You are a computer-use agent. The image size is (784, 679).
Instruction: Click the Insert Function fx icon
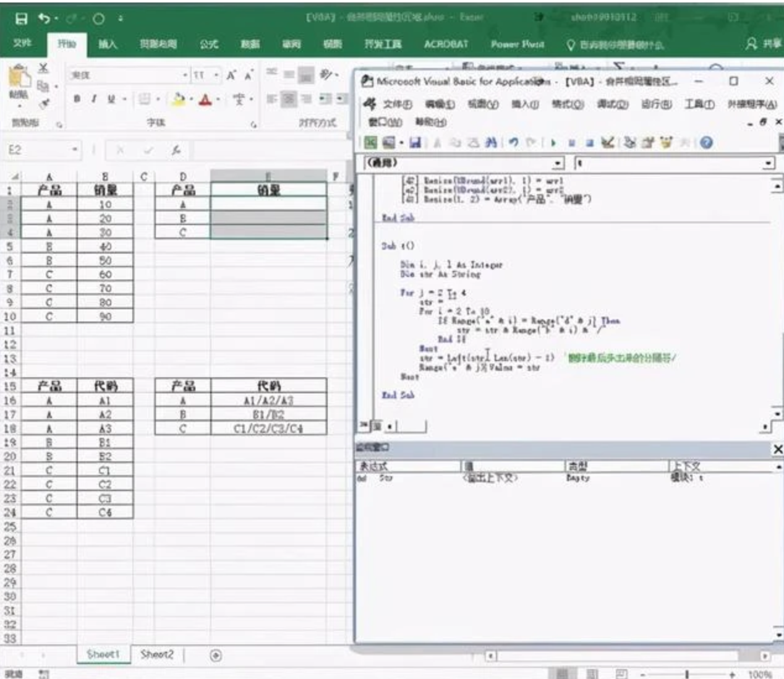[176, 150]
